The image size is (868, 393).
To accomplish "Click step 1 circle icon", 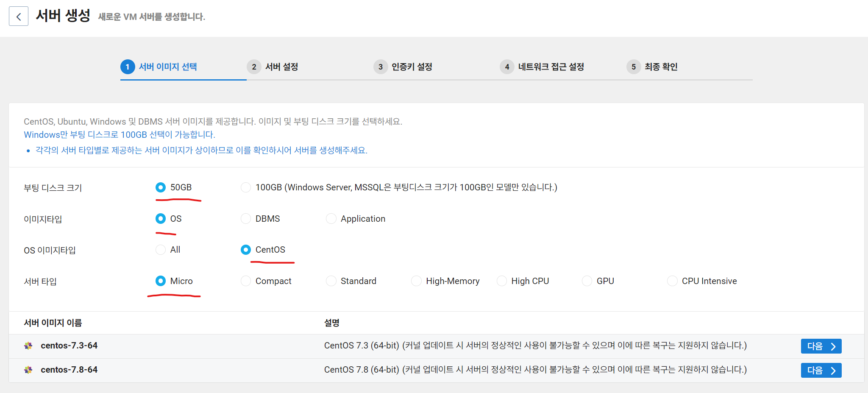I will point(128,67).
